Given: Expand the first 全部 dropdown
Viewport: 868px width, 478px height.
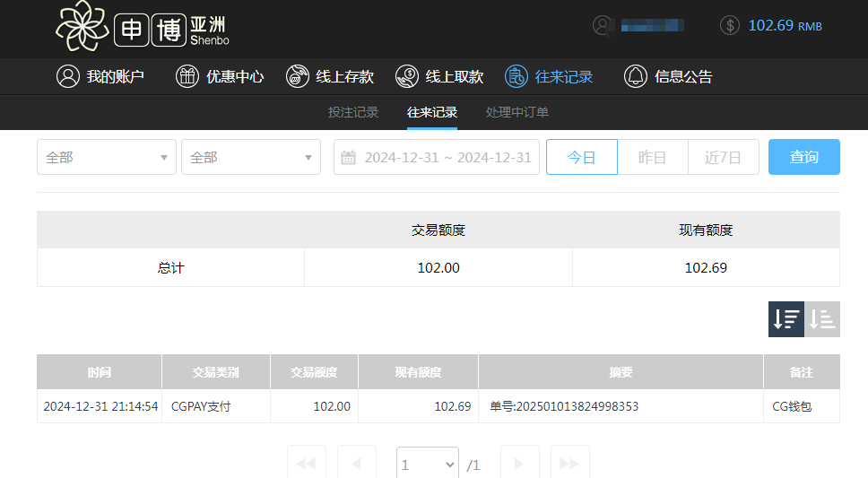Looking at the screenshot, I should tap(106, 157).
